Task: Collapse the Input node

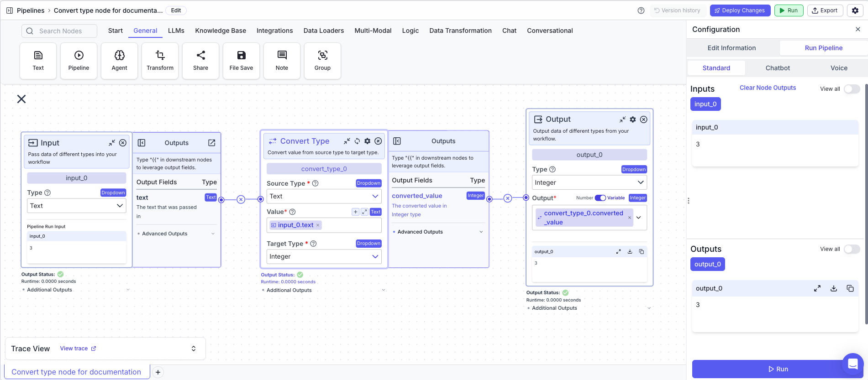Action: (x=112, y=143)
